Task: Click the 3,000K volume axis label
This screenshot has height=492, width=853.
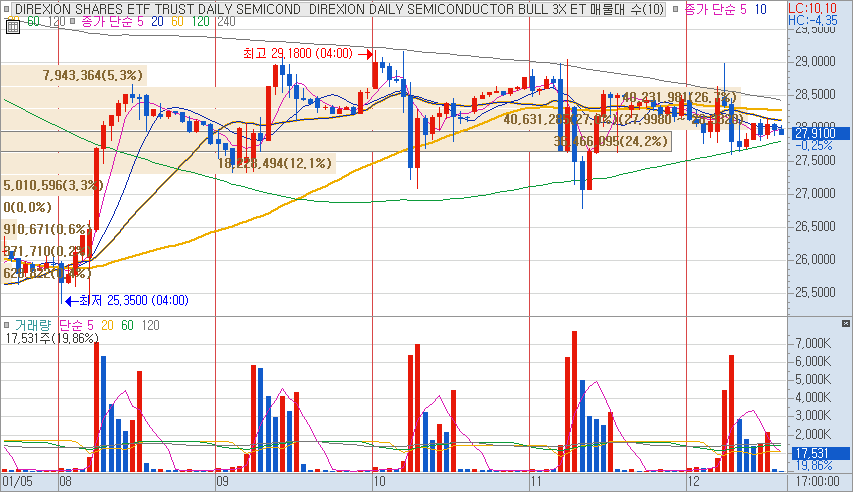Action: pos(813,416)
